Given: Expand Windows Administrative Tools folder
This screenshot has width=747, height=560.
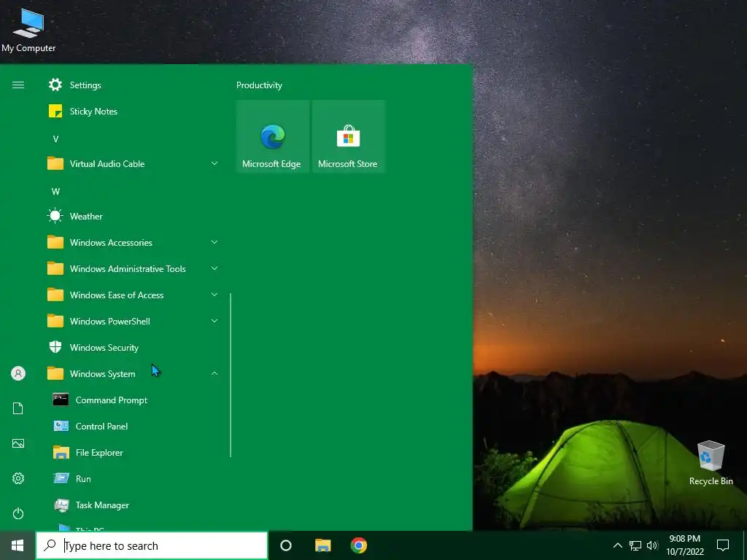Looking at the screenshot, I should (133, 268).
